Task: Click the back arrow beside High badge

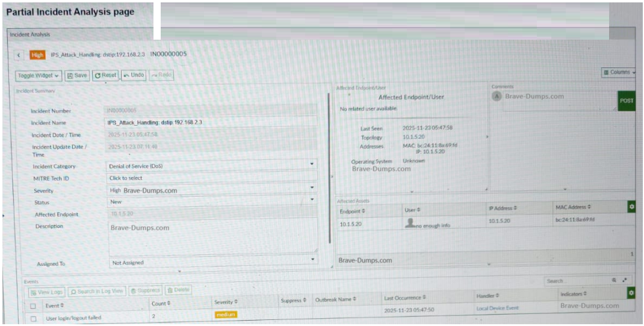Action: 19,55
